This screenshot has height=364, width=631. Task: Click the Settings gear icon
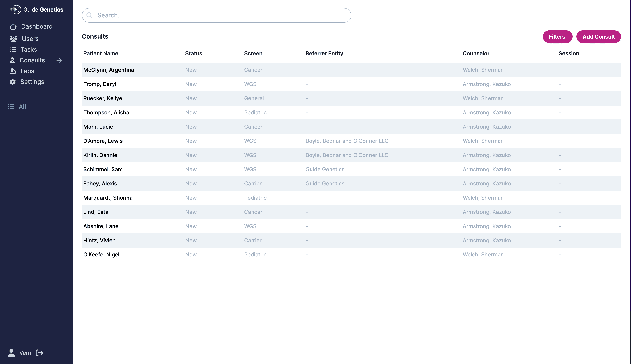(x=13, y=82)
